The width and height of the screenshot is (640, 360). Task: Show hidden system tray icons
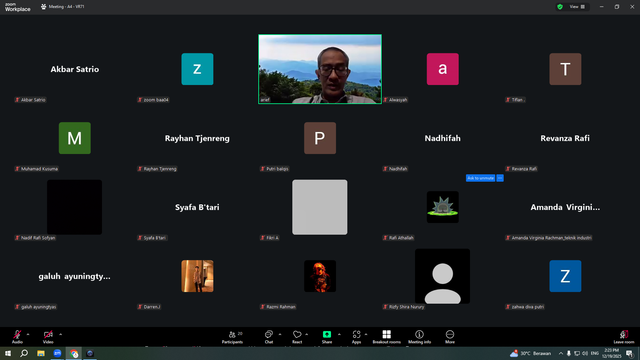[561, 353]
